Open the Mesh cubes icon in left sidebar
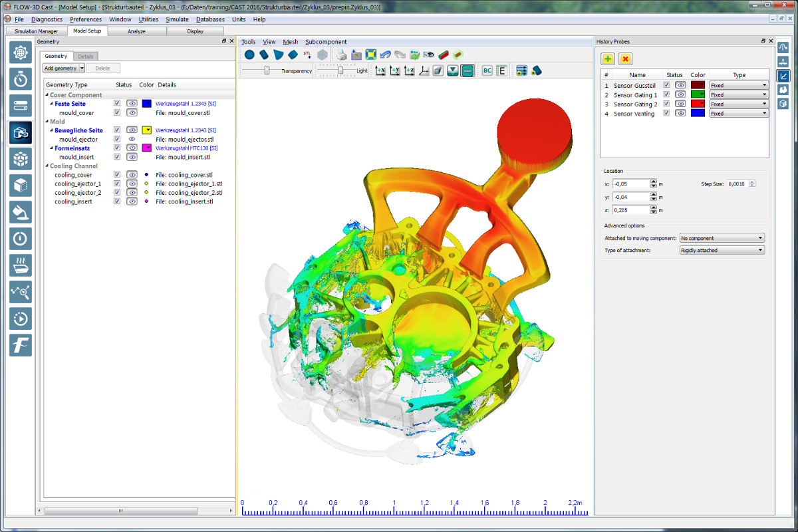This screenshot has height=532, width=798. pos(21,158)
